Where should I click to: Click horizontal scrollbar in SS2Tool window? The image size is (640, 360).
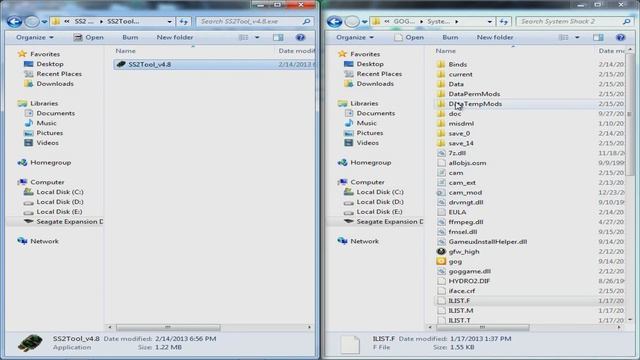pyautogui.click(x=168, y=327)
